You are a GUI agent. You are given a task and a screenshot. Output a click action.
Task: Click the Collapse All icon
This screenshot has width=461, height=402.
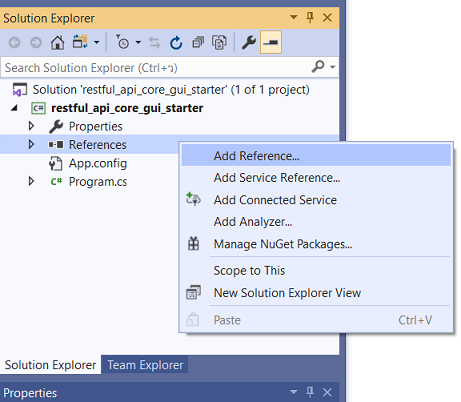198,42
